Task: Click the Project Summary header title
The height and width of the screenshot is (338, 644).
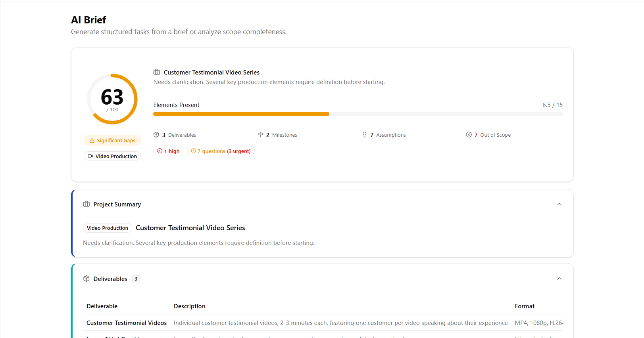Action: point(117,204)
